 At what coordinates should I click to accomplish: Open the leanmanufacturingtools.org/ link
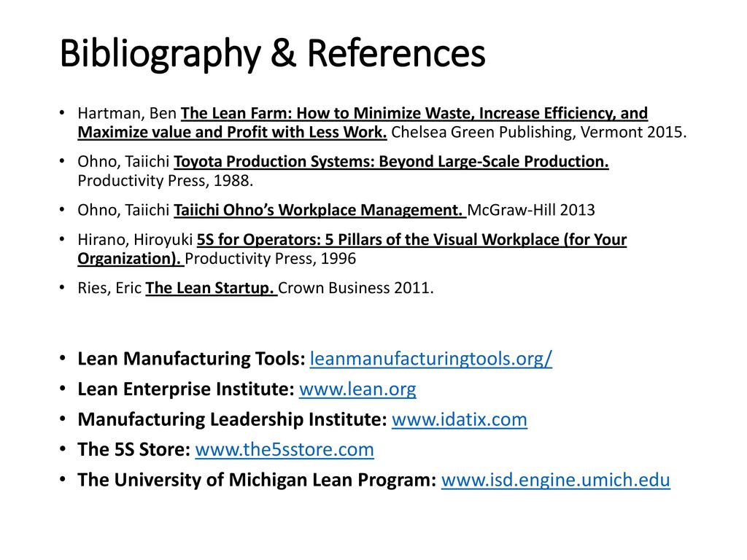[430, 359]
